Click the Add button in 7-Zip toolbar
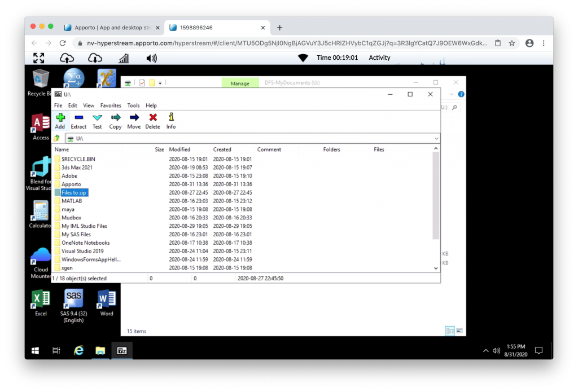 60,120
